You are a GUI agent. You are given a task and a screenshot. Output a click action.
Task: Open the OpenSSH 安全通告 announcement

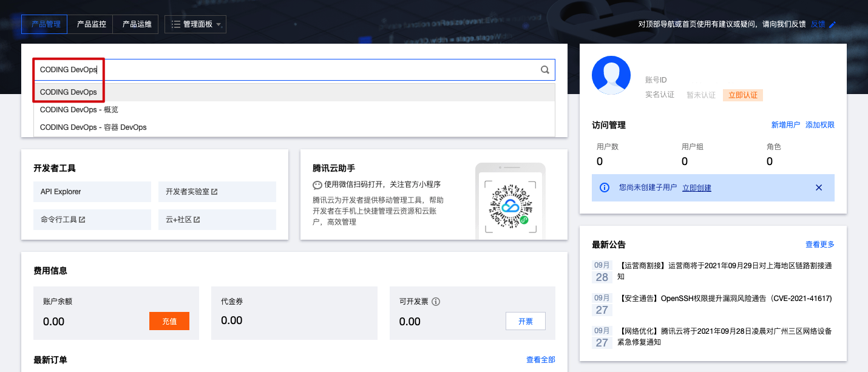click(725, 299)
